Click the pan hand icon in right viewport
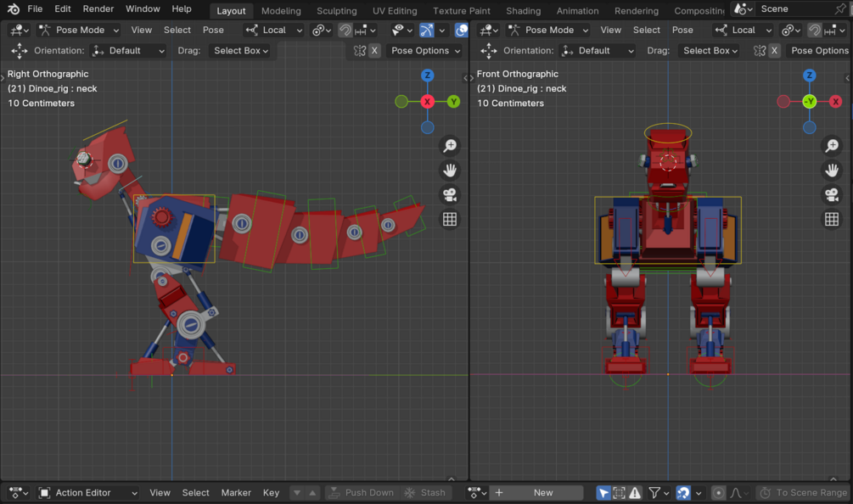 [x=832, y=171]
